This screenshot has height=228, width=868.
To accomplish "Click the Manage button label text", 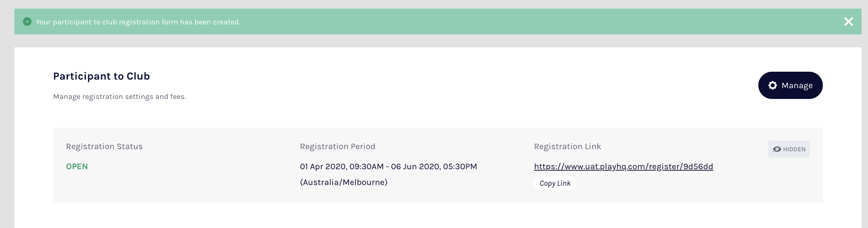I will [x=797, y=86].
